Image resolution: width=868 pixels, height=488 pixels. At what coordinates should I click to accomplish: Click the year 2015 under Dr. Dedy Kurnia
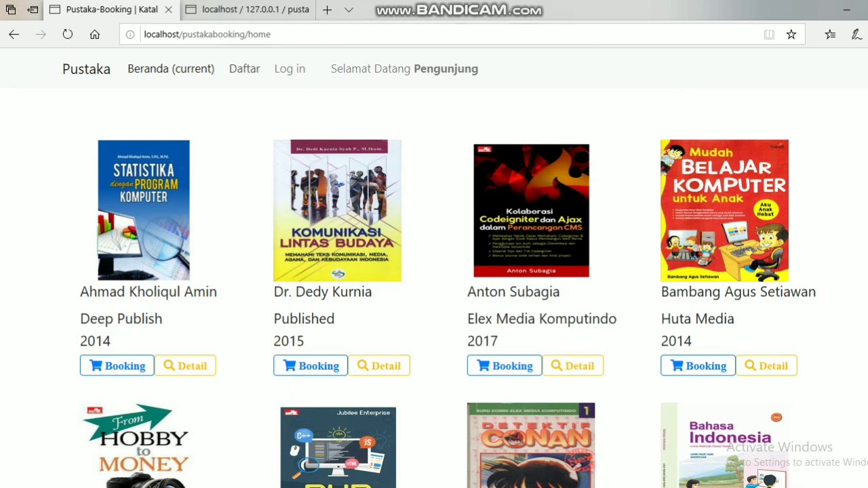289,341
